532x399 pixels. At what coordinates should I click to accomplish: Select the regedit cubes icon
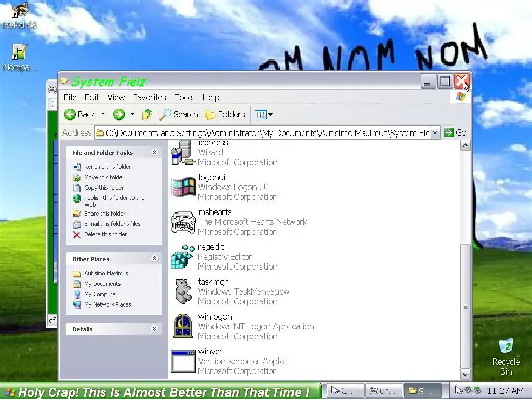pos(183,257)
